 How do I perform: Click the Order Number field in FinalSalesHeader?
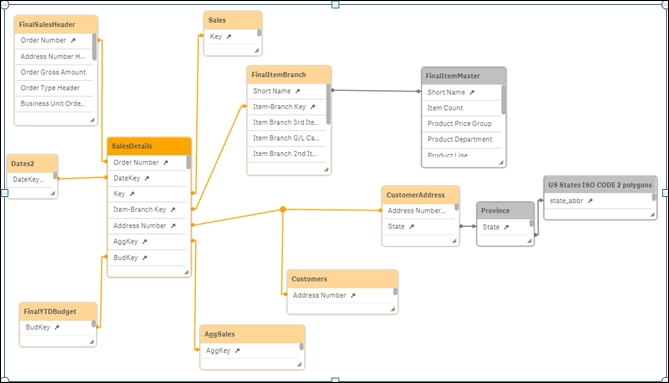tap(54, 41)
